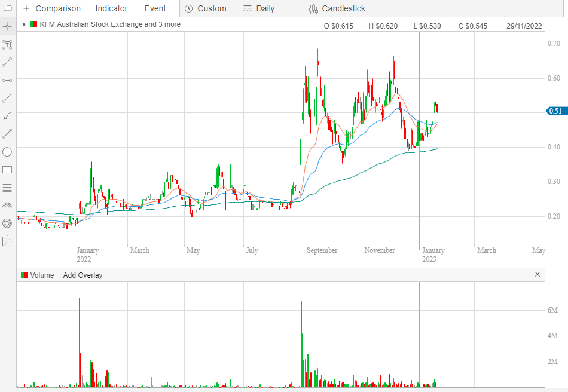Image resolution: width=568 pixels, height=392 pixels.
Task: Click the January 2022 date axis label
Action: coord(88,255)
